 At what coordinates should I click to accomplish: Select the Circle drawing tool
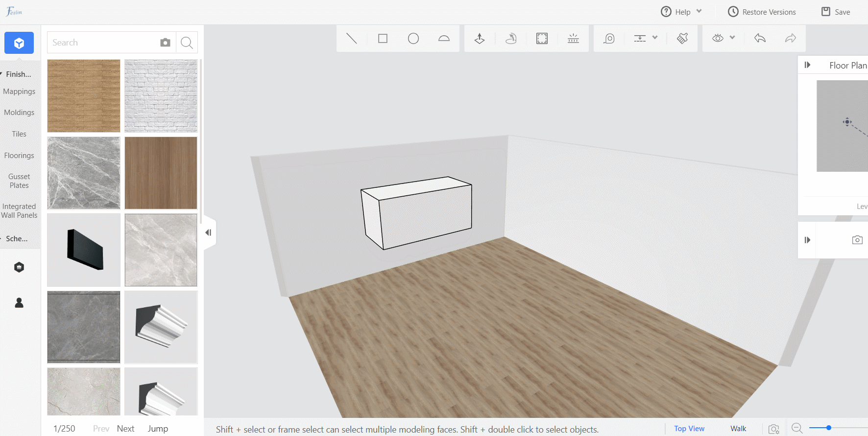[x=413, y=38]
